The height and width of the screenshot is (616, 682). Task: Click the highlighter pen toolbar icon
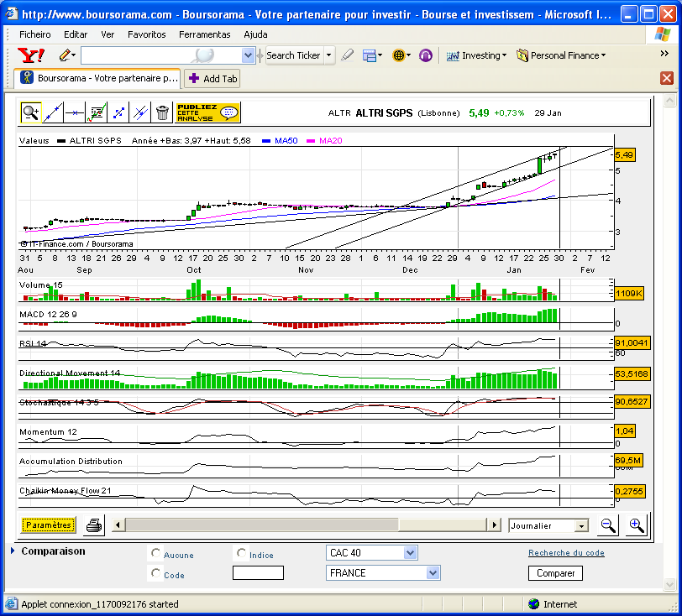(347, 55)
